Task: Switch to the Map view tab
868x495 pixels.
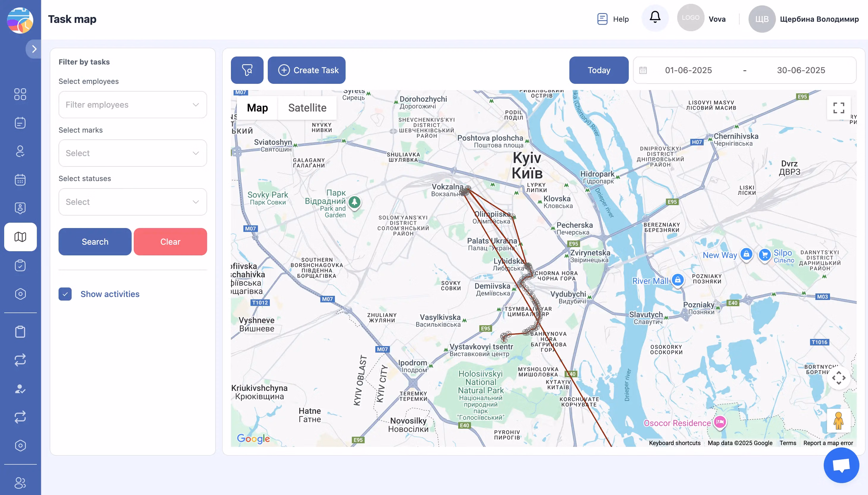Action: [258, 108]
